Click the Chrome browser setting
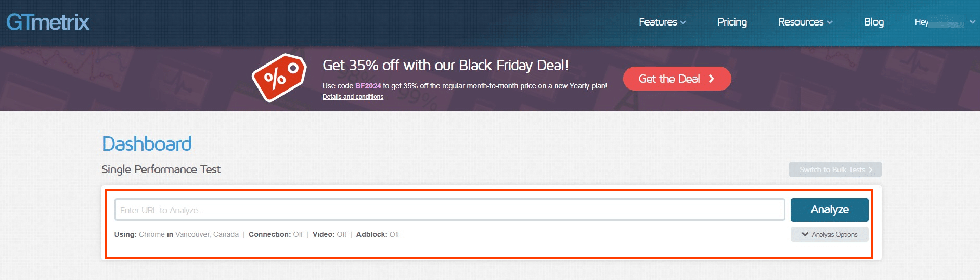Image resolution: width=980 pixels, height=280 pixels. [151, 235]
